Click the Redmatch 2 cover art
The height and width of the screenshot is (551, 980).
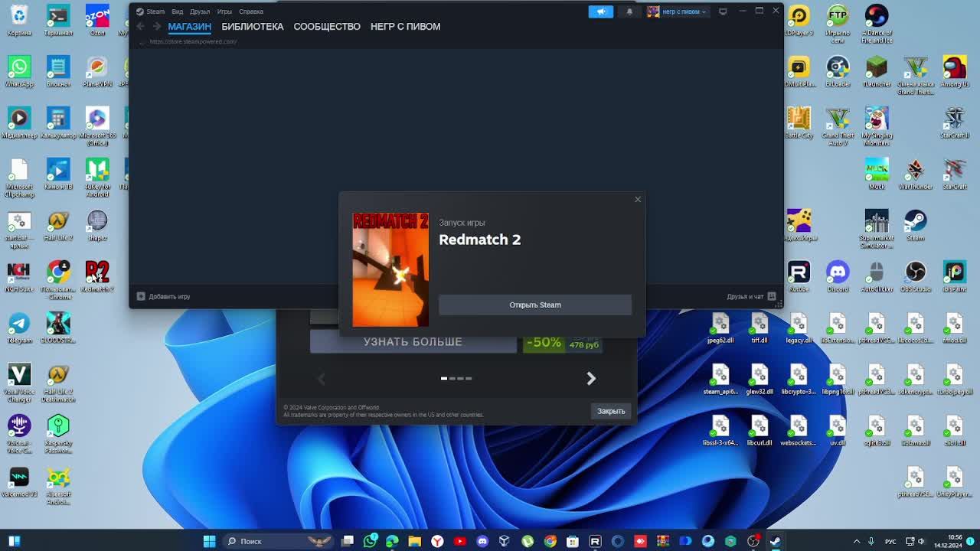pos(390,269)
